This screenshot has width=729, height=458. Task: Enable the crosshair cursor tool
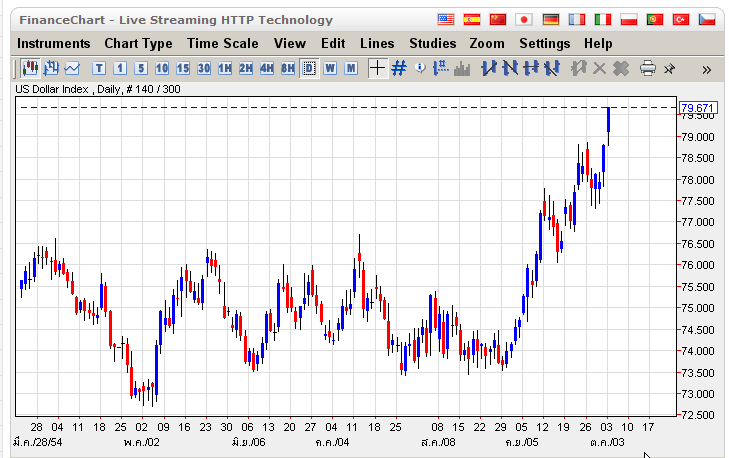click(377, 68)
